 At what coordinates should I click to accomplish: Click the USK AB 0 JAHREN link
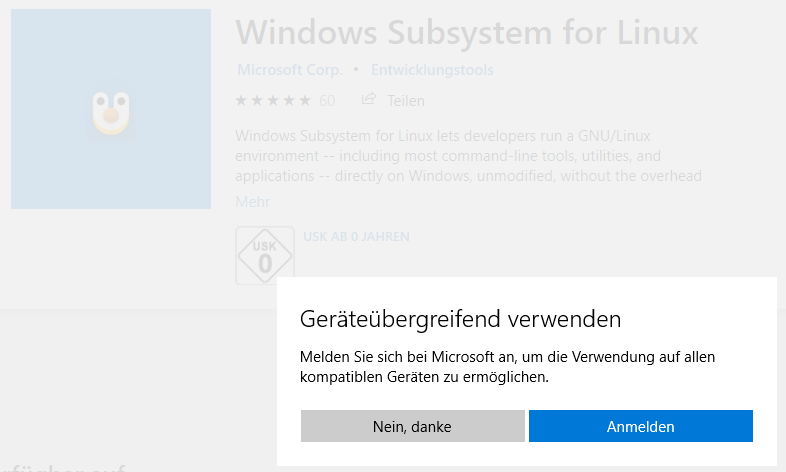point(356,237)
